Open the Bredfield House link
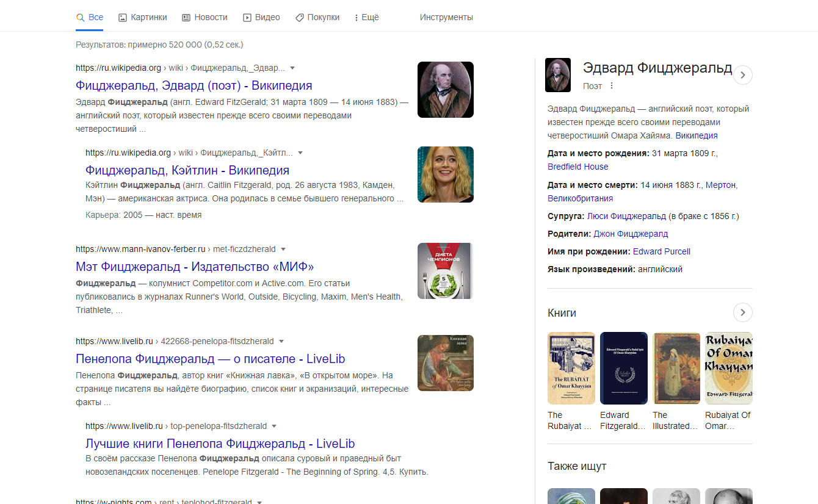Viewport: 818px width, 504px height. pyautogui.click(x=578, y=167)
